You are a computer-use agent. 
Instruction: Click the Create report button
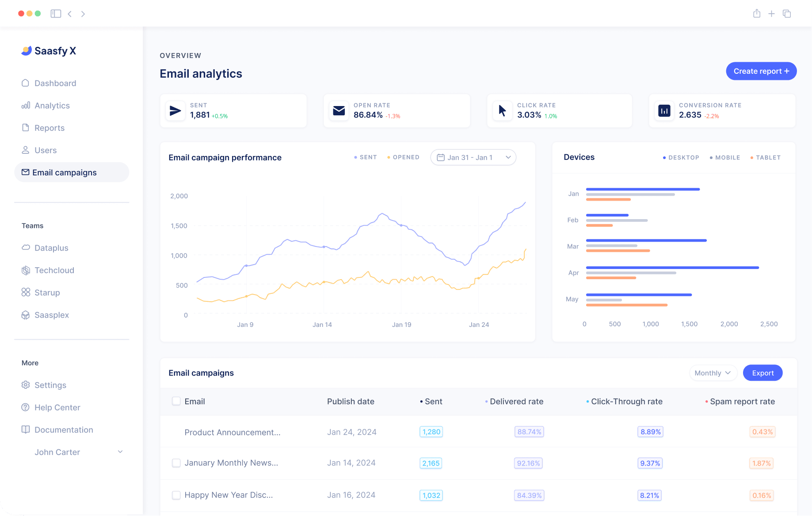tap(761, 71)
